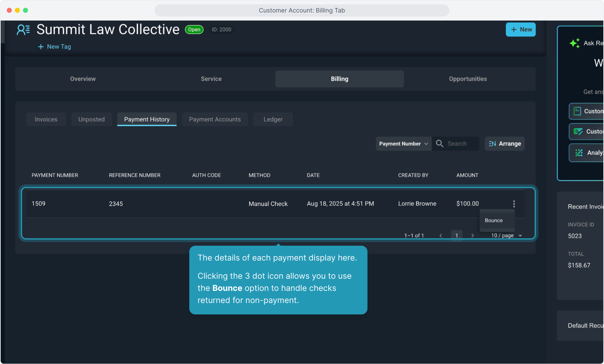Go to next page arrow in pagination
The width and height of the screenshot is (604, 364).
click(x=472, y=236)
